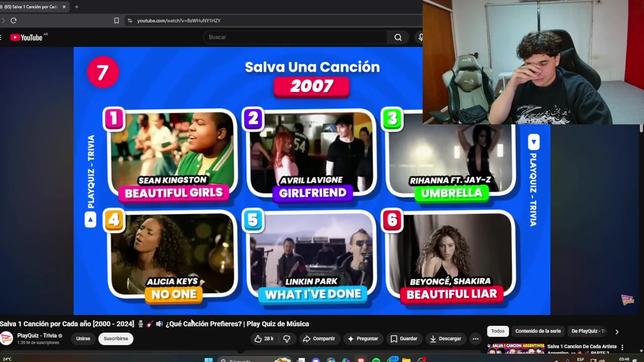Click the ESP language indicator
Screen dimensions: 644x362
point(581,359)
